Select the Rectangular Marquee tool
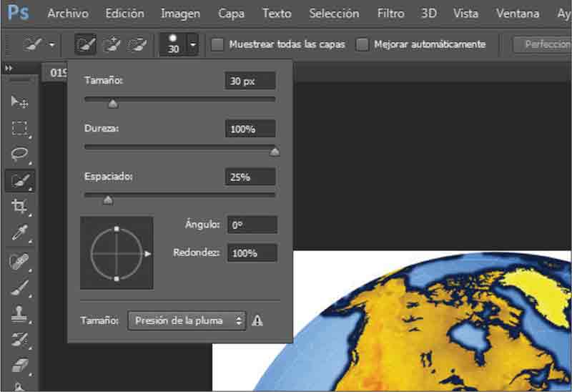 click(19, 129)
